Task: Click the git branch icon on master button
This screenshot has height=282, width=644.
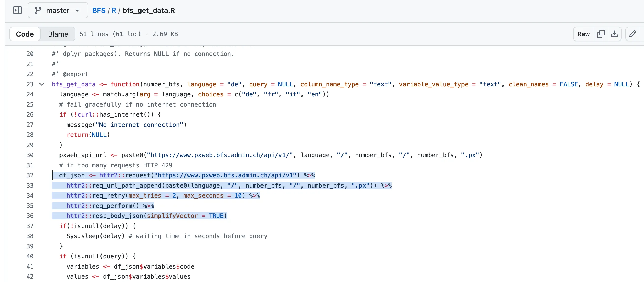Action: pos(38,10)
